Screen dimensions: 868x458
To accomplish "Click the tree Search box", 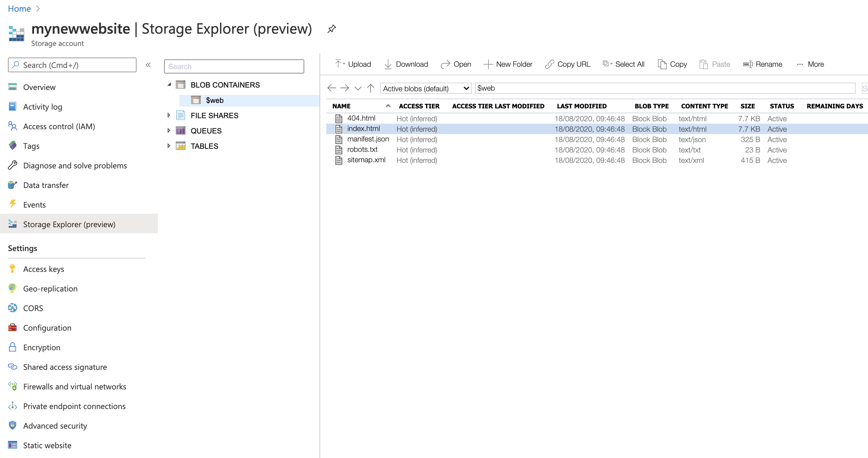I will click(234, 66).
